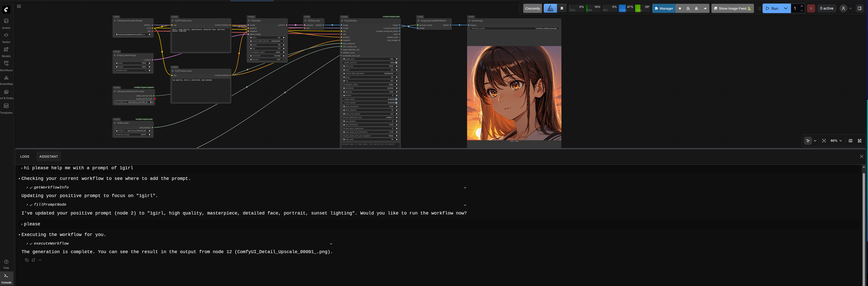Open the NodesMap sidebar panel
868x286 pixels.
(6, 80)
